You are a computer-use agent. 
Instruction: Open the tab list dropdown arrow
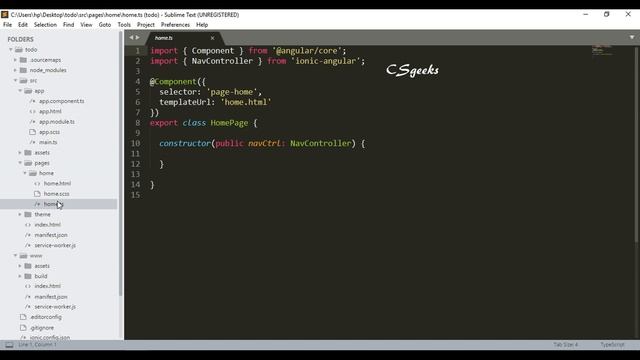point(632,37)
